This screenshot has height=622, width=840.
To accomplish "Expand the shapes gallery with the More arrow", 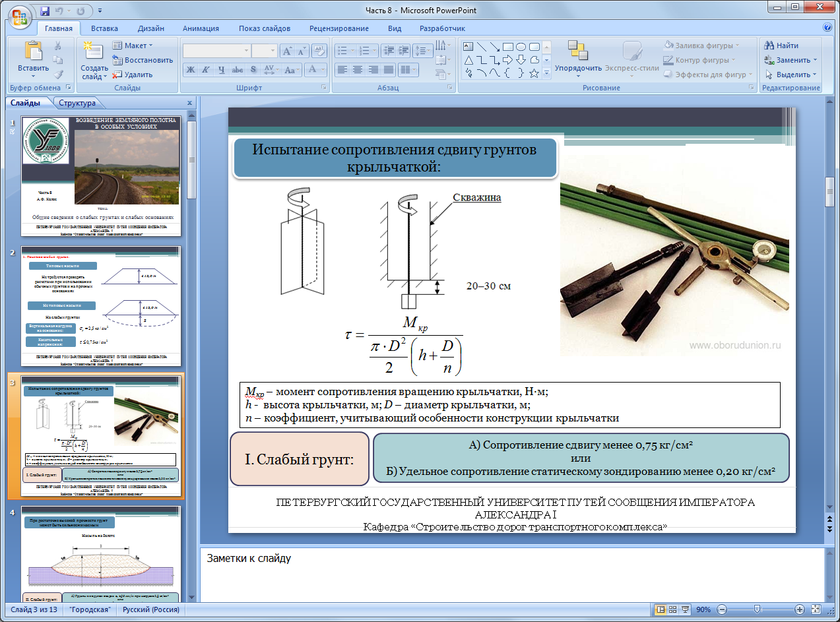I will (546, 74).
